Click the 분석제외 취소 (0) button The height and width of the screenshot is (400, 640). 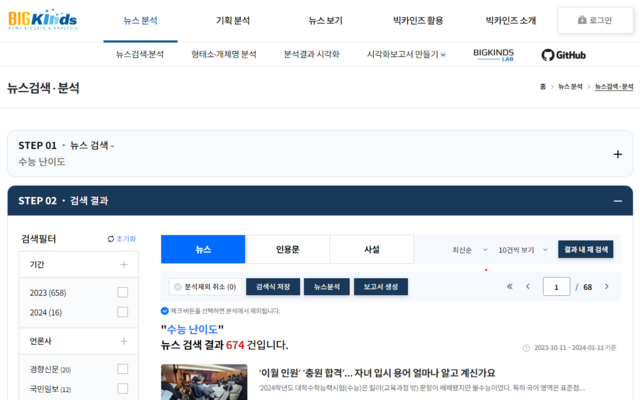click(x=205, y=287)
